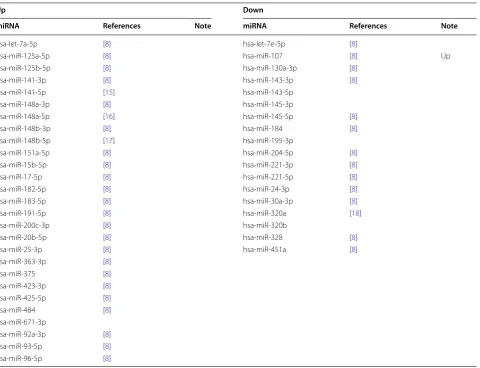The image size is (480, 368).
Task: Follow reference [8] in the miR-148a-3p row
Action: [107, 104]
